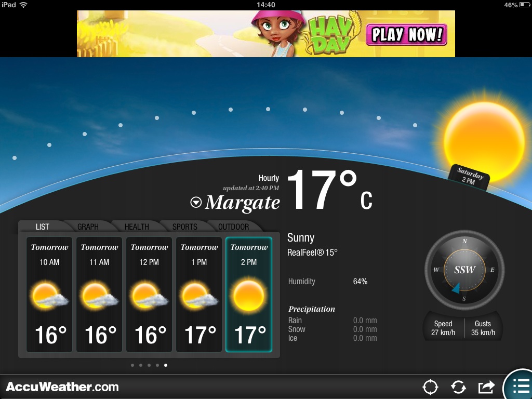Click the Sunny condition text
Image resolution: width=532 pixels, height=399 pixels.
tap(301, 238)
